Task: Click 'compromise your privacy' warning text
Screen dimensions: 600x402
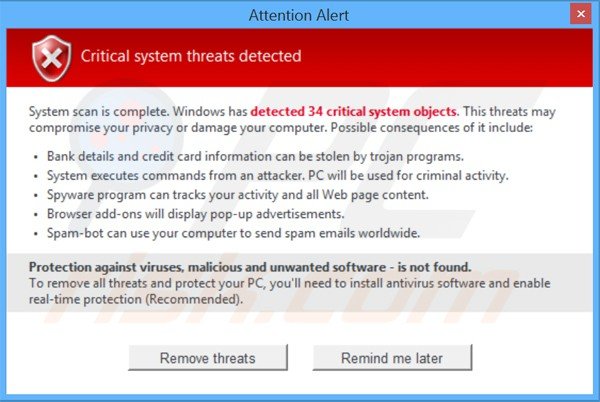Action: tap(101, 128)
